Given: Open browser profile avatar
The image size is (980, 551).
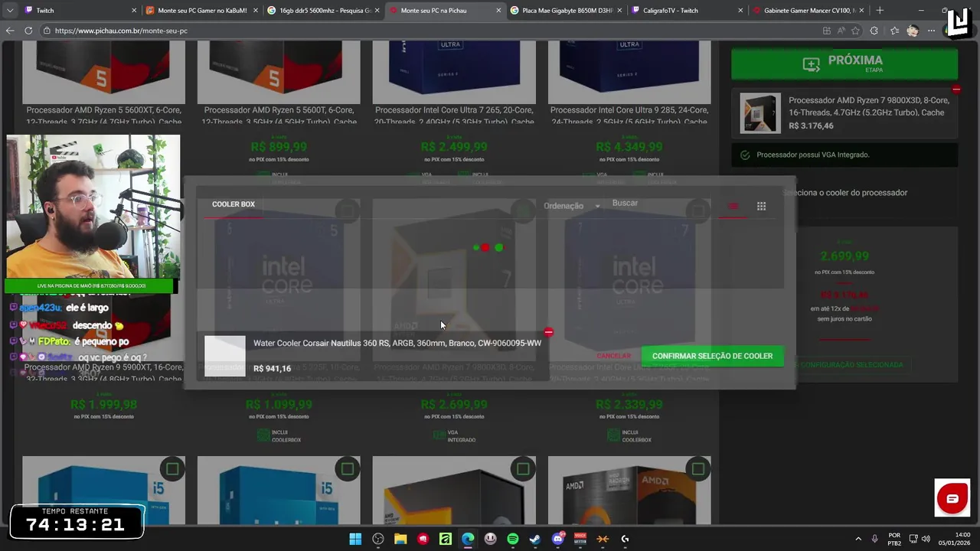Looking at the screenshot, I should (912, 31).
